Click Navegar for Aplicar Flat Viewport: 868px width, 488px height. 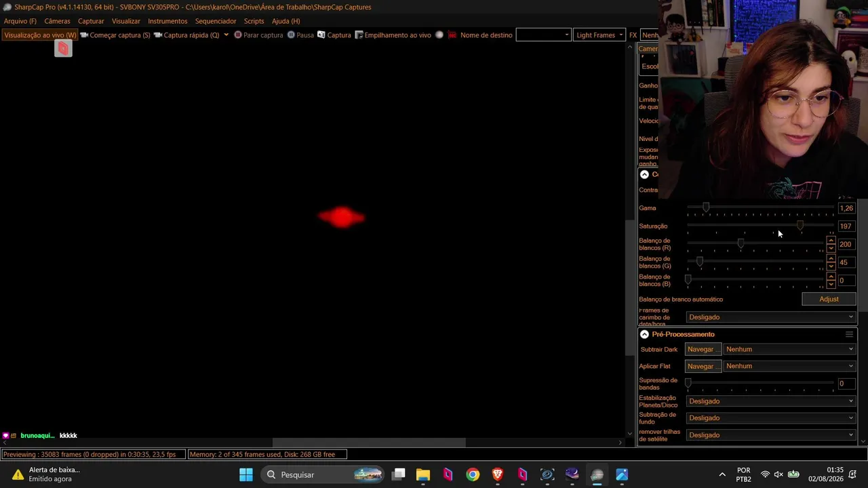703,366
